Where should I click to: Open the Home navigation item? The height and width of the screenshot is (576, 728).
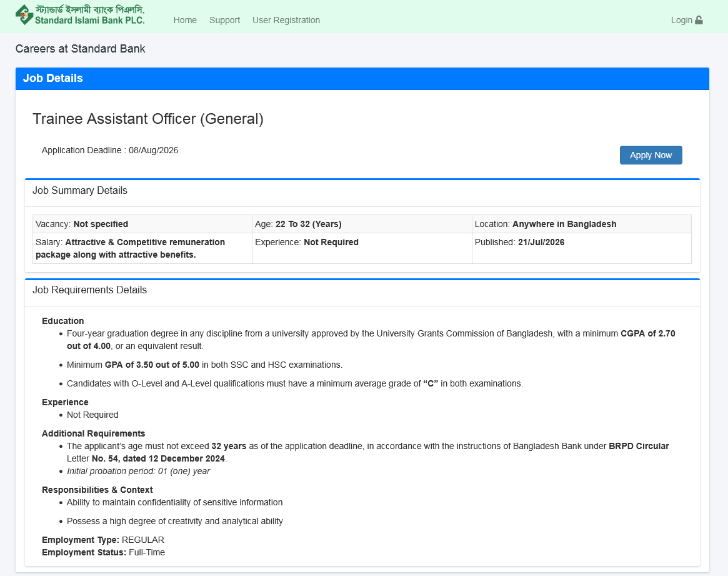pyautogui.click(x=185, y=20)
